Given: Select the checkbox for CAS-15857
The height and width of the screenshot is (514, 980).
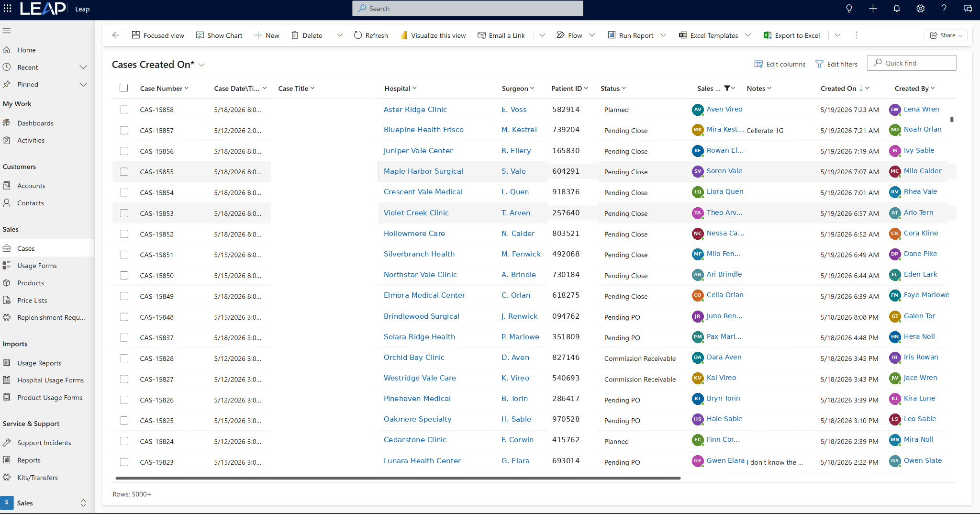Looking at the screenshot, I should click(124, 130).
